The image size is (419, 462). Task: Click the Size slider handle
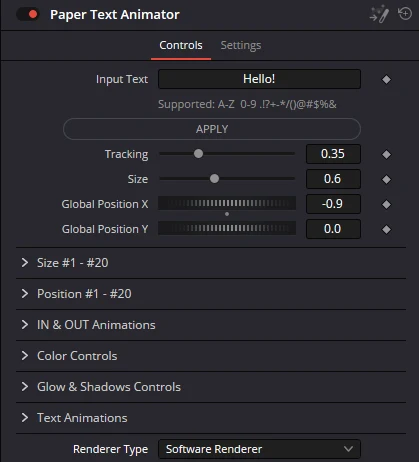214,179
